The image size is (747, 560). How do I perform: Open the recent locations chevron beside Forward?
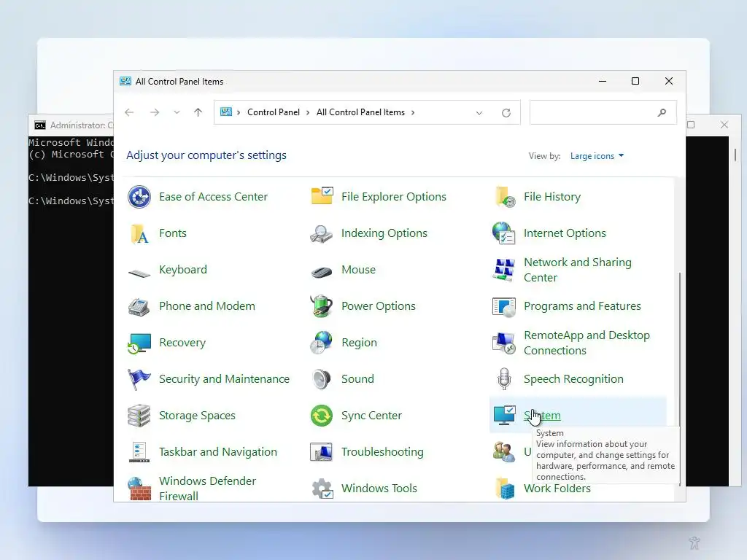tap(177, 112)
